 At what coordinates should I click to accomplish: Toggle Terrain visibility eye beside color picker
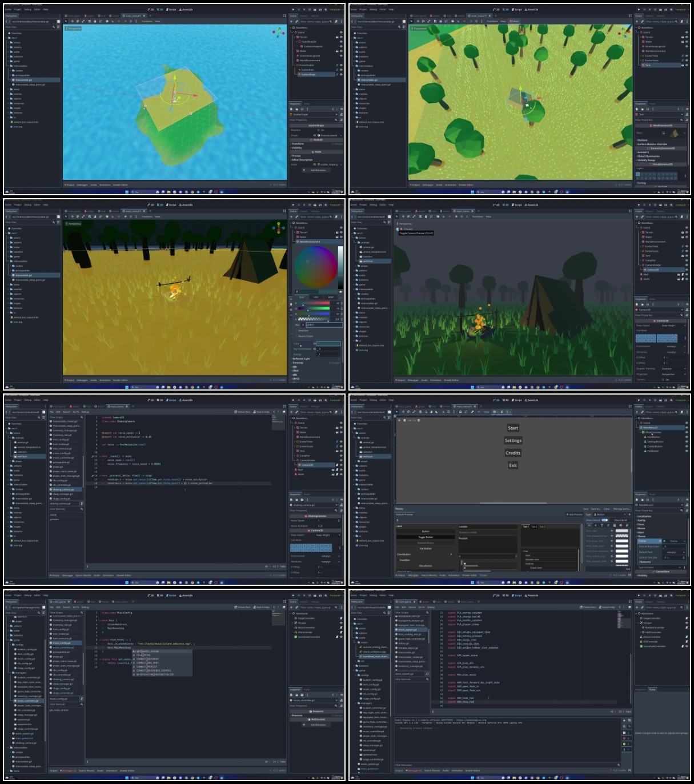point(341,232)
